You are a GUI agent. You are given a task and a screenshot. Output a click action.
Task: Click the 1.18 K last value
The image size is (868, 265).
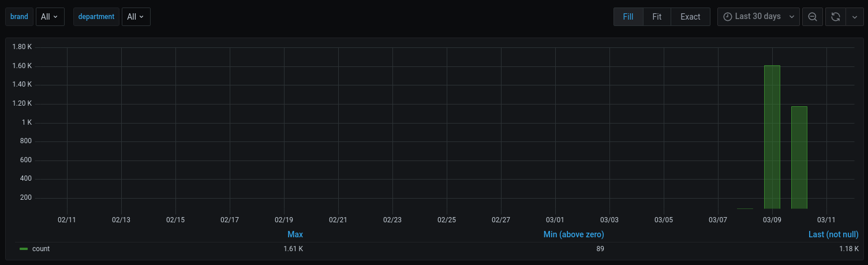click(849, 249)
